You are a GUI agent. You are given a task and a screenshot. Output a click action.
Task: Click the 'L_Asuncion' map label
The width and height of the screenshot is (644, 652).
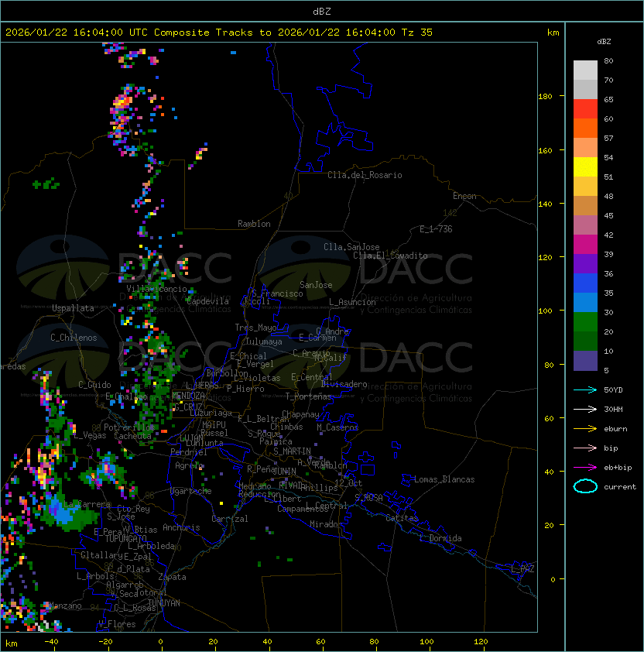point(352,302)
